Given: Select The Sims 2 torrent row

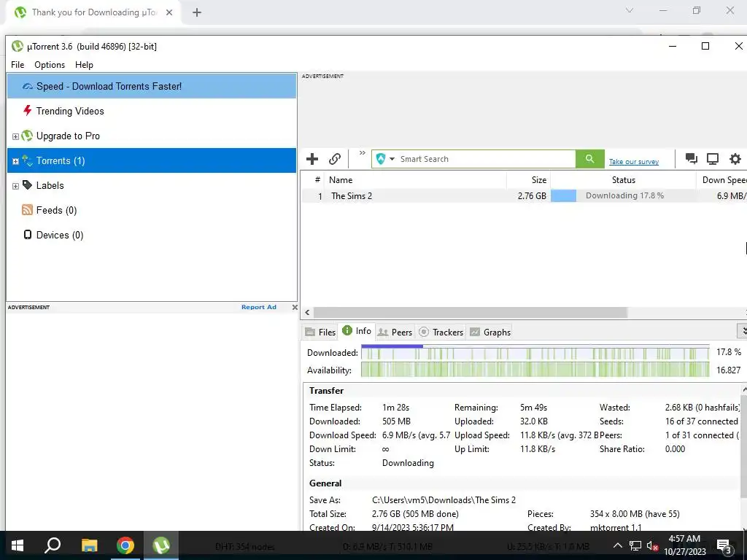Looking at the screenshot, I should pos(524,195).
